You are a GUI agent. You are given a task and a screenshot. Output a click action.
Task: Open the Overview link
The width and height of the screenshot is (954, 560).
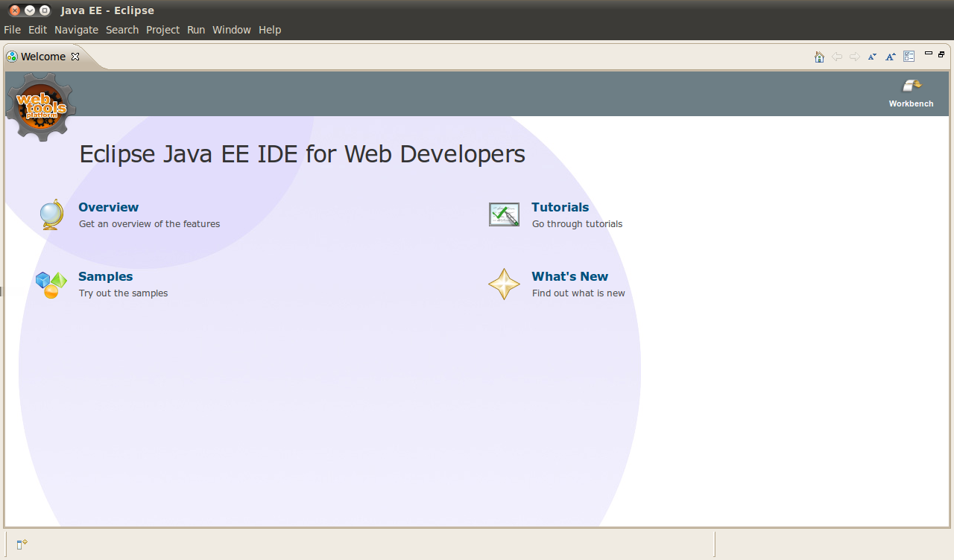click(x=108, y=207)
